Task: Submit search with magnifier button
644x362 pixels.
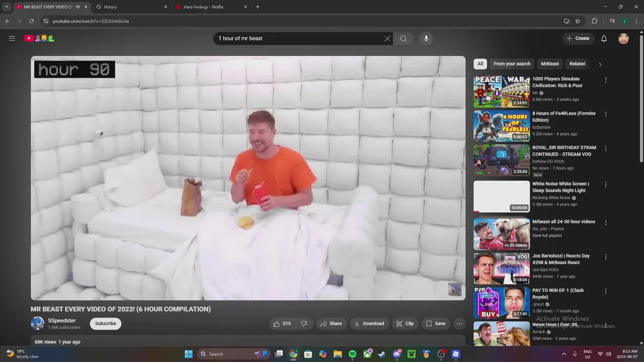Action: pos(404,38)
